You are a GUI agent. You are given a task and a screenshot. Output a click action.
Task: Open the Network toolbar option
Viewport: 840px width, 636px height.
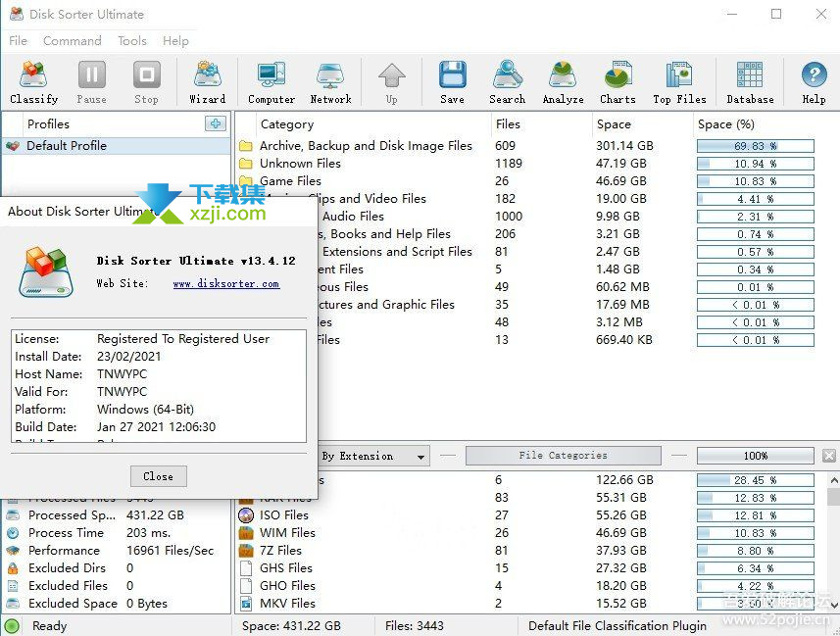click(x=330, y=82)
